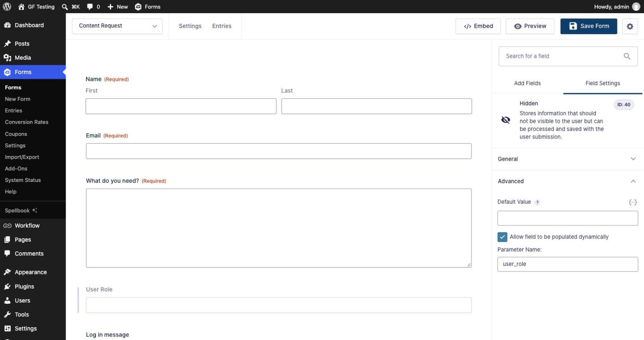Click the admin user avatar
This screenshot has height=340, width=644.
[x=636, y=6]
